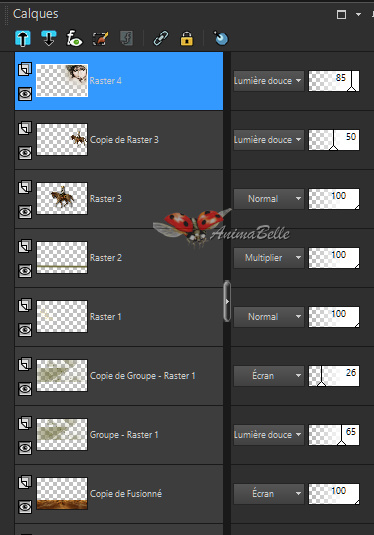Click layer type icon of Groupe - Raster 1
Viewport: 374px width, 535px height.
(x=25, y=423)
